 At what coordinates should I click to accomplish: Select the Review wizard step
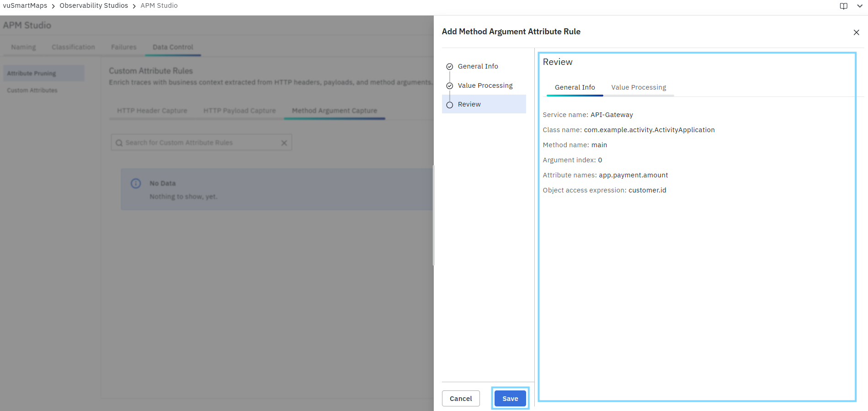[484, 104]
